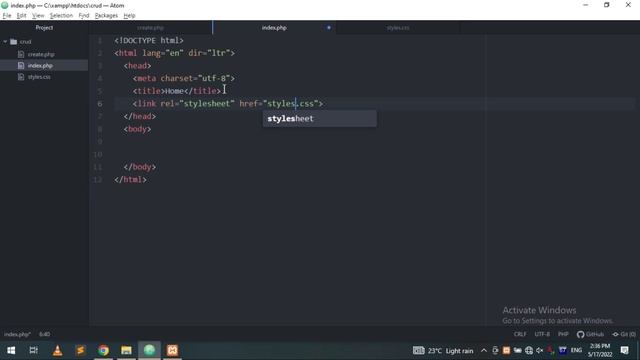Click the styles.css file icon in tree

point(21,77)
